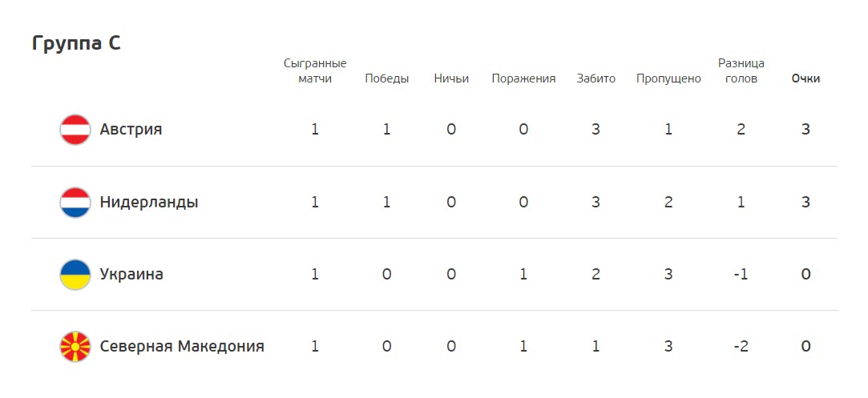Select the Сыгранные матчи column header
The width and height of the screenshot is (868, 398).
point(315,70)
